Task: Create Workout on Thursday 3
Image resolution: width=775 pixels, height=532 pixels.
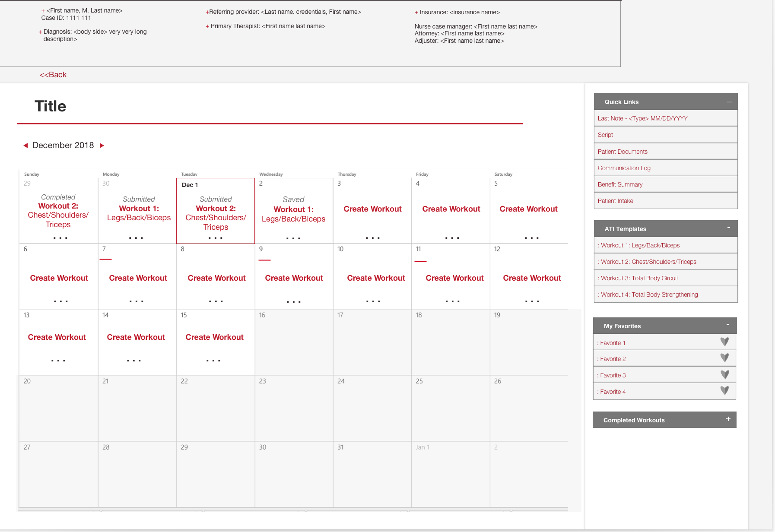Action: click(x=372, y=209)
